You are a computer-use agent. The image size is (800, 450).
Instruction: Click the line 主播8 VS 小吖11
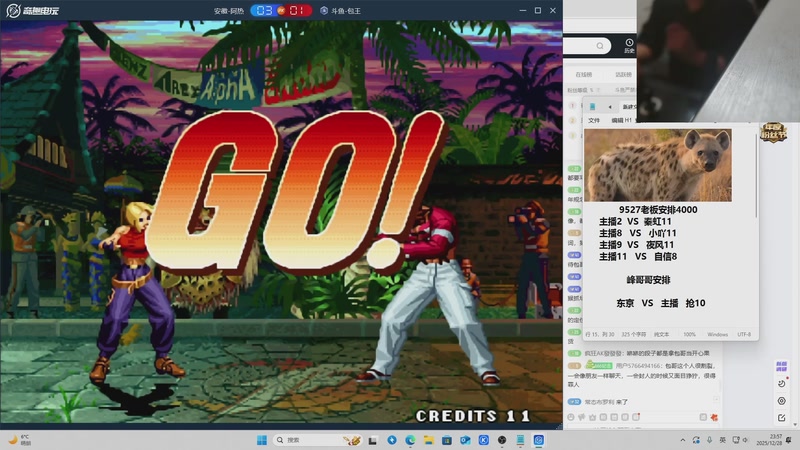point(638,233)
